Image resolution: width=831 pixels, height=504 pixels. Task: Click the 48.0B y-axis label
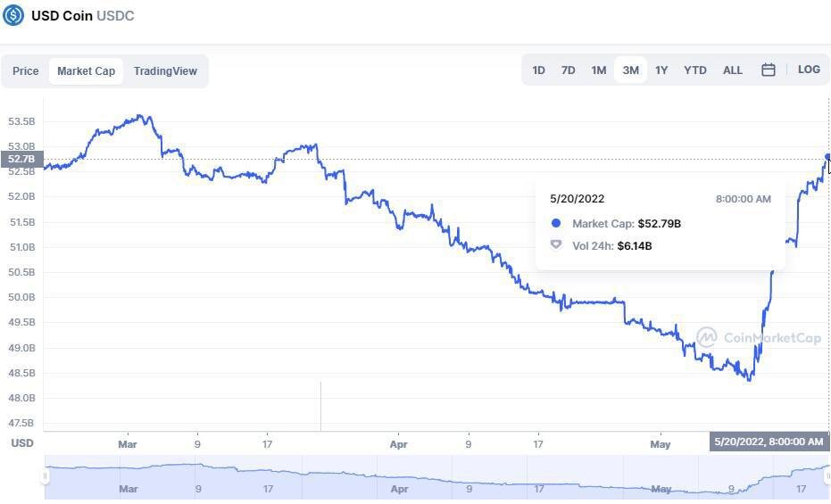(21, 398)
